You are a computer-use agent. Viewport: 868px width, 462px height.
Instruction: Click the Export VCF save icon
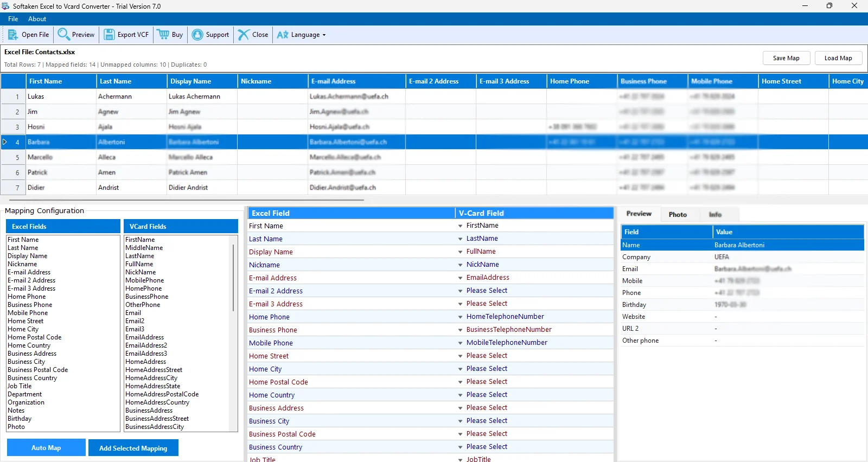point(110,35)
